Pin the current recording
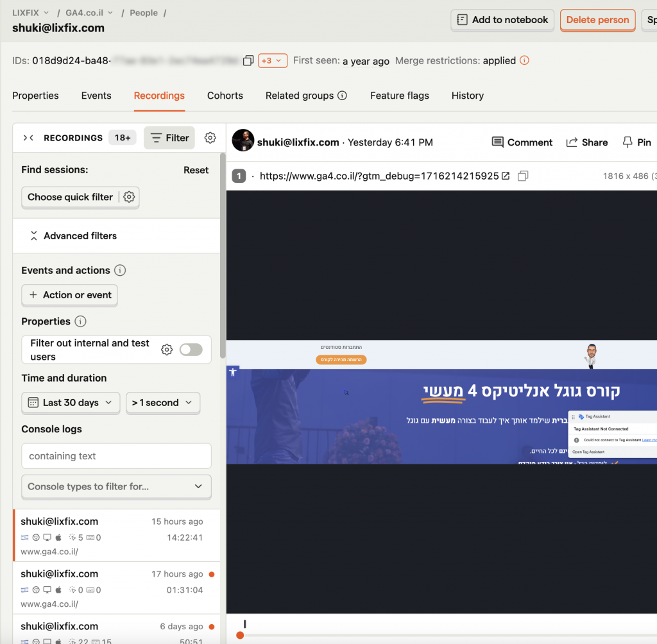Image resolution: width=657 pixels, height=644 pixels. pos(637,142)
